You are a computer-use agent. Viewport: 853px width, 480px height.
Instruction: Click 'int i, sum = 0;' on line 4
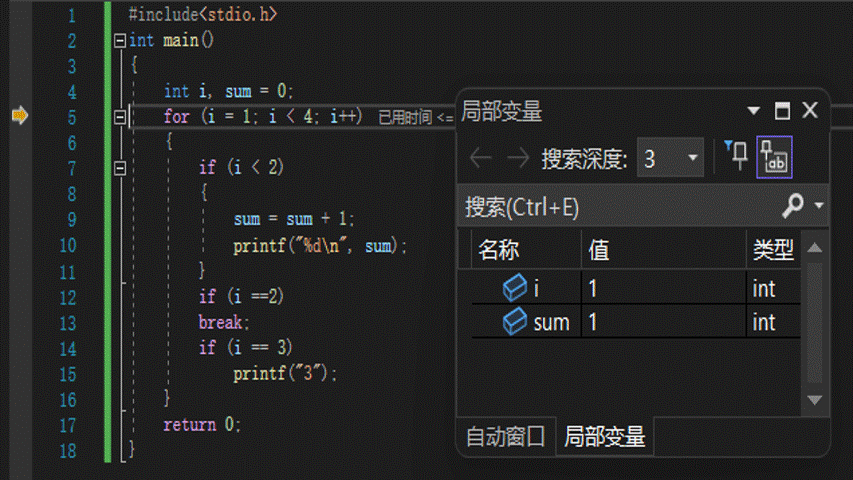tap(228, 91)
